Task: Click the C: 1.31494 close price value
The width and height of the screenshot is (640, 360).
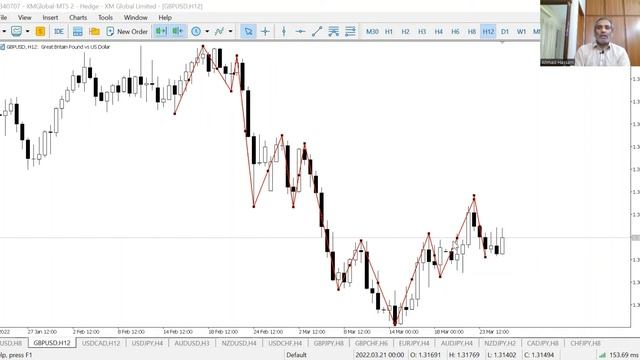Action: point(539,355)
